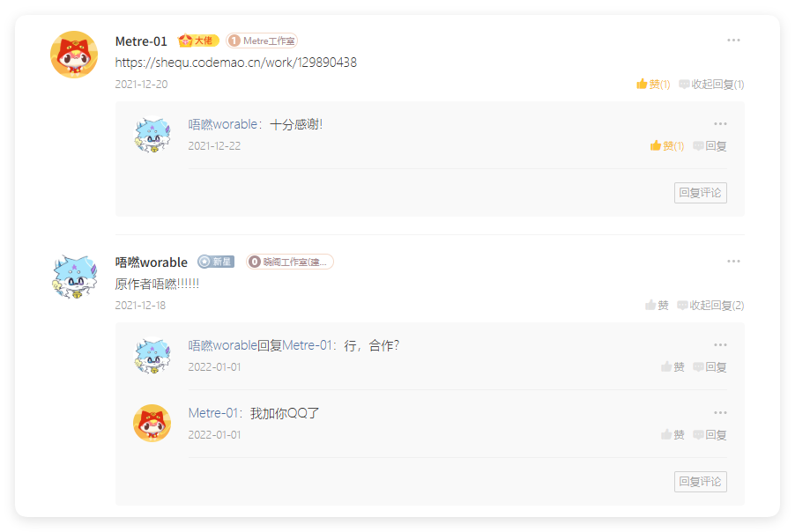Like the 原作者唔噒 comment

coord(658,305)
